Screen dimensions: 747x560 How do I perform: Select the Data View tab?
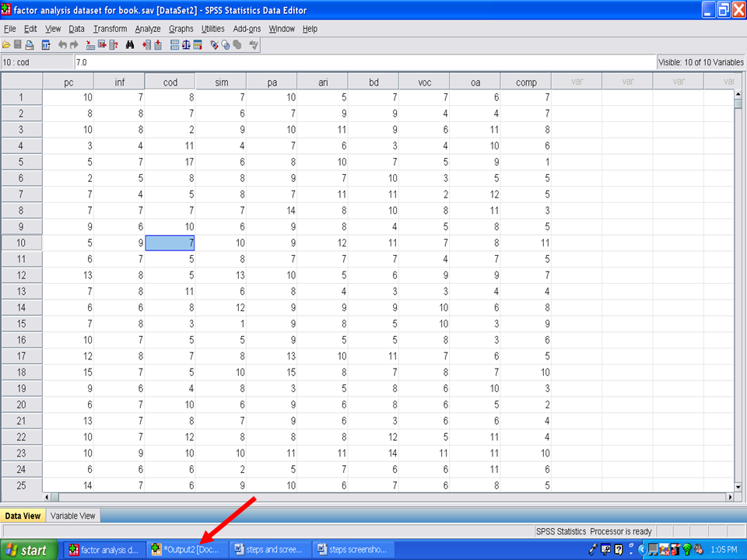(23, 516)
